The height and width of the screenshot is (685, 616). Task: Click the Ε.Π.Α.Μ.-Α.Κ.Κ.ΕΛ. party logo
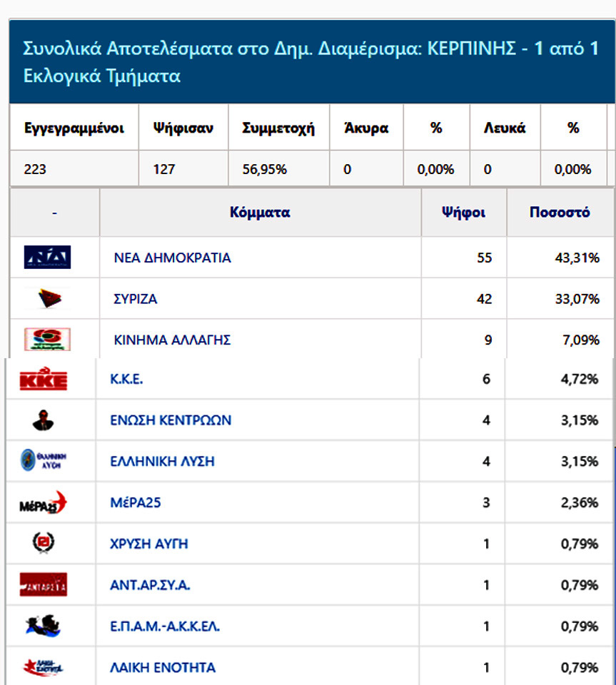[43, 626]
